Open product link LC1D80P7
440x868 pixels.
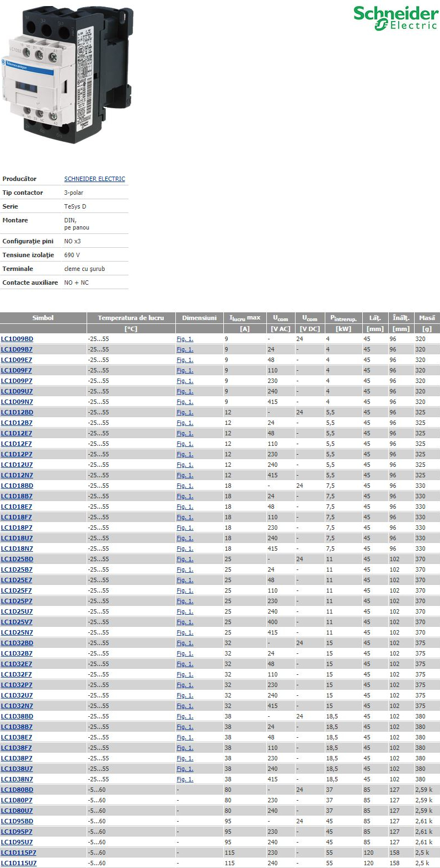pos(17,800)
